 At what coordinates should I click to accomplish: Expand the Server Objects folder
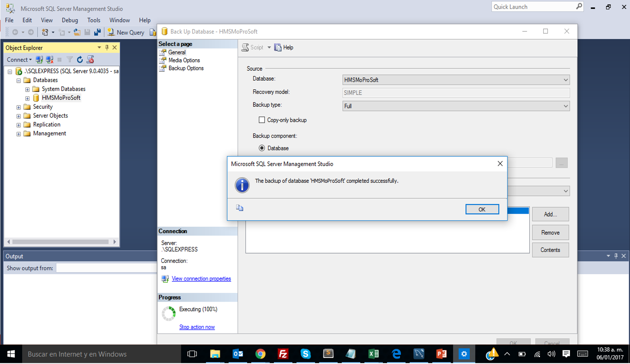(18, 116)
